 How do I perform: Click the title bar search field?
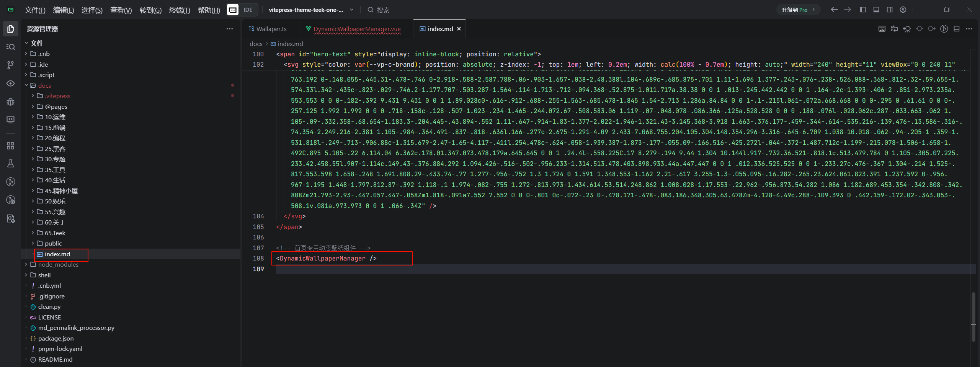coord(383,10)
